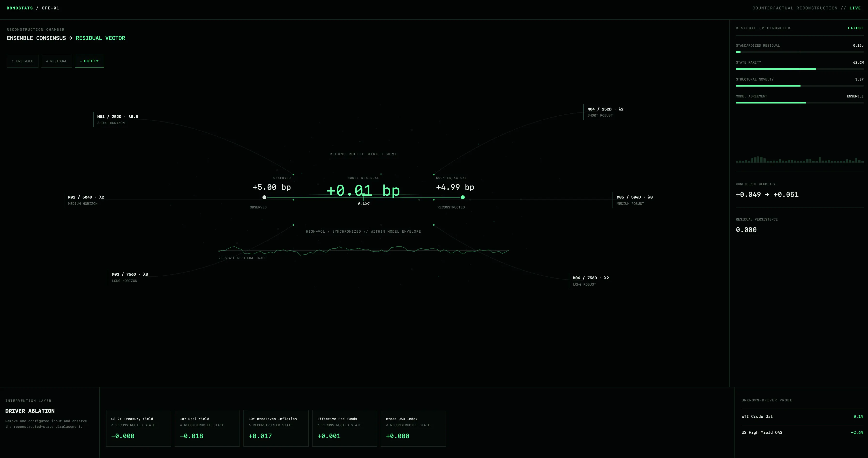Image resolution: width=868 pixels, height=458 pixels.
Task: Click the 62.6% state rarity value
Action: pyautogui.click(x=858, y=62)
